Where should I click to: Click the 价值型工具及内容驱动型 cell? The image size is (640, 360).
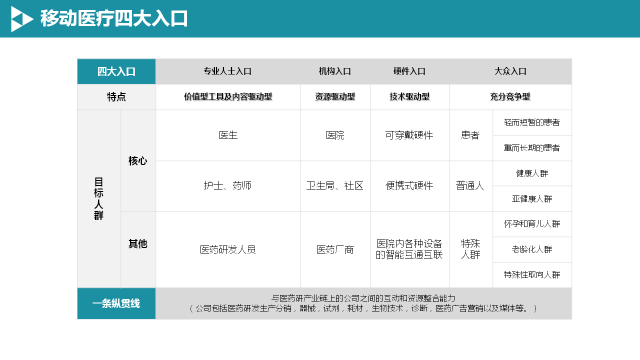(228, 97)
